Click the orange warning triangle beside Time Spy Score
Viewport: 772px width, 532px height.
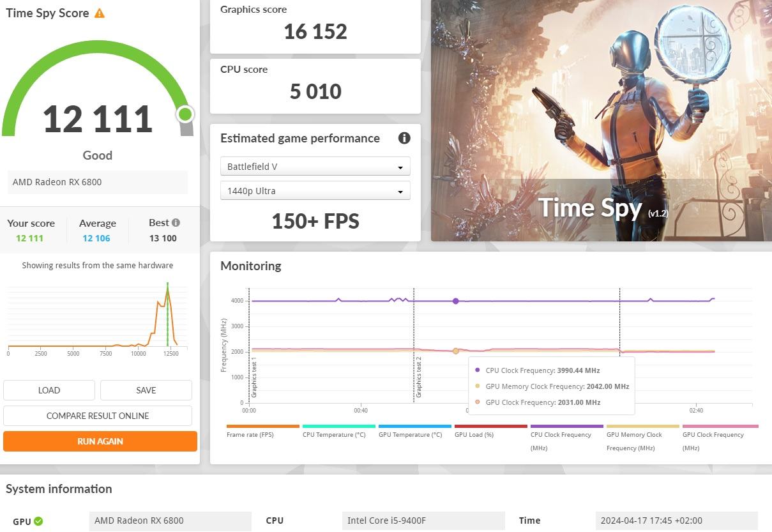pyautogui.click(x=100, y=13)
